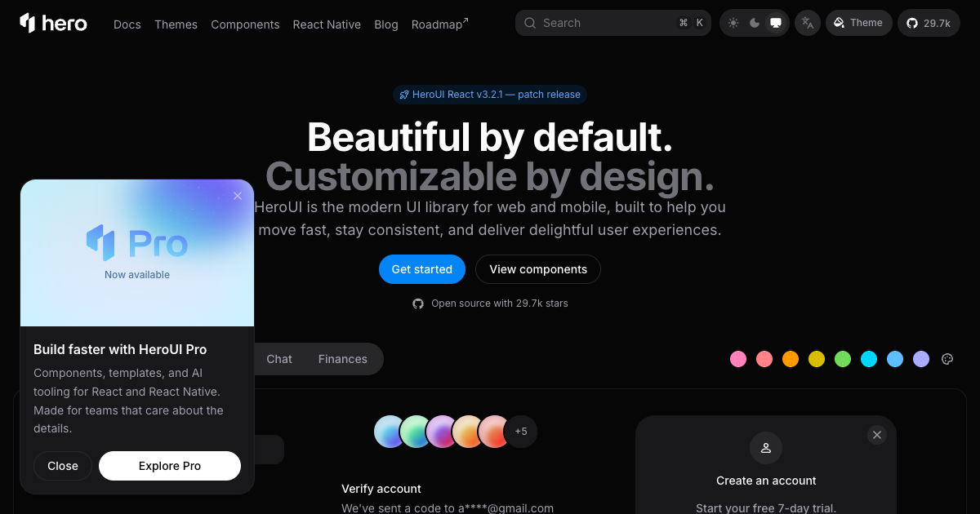Open the Theme builder button
This screenshot has width=980, height=514.
point(859,23)
